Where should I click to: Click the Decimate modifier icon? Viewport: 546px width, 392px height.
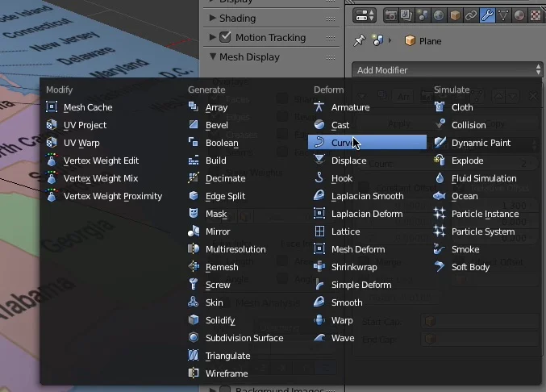point(194,177)
